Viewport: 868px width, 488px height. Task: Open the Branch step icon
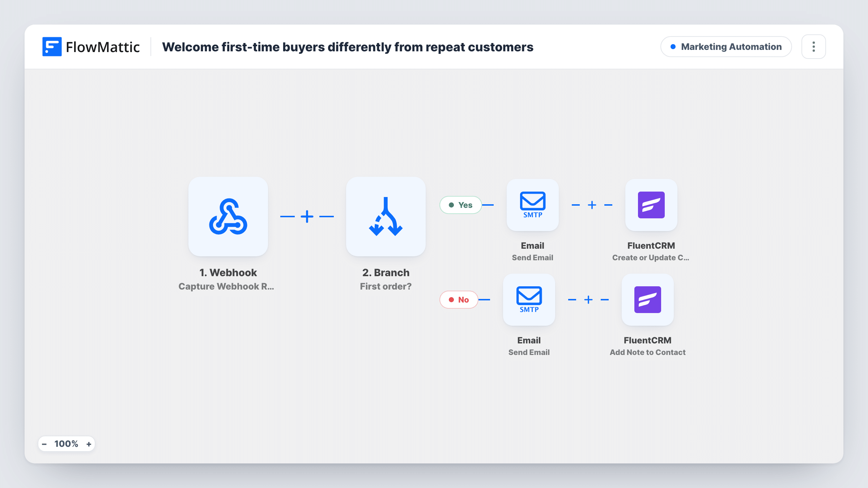pos(386,217)
